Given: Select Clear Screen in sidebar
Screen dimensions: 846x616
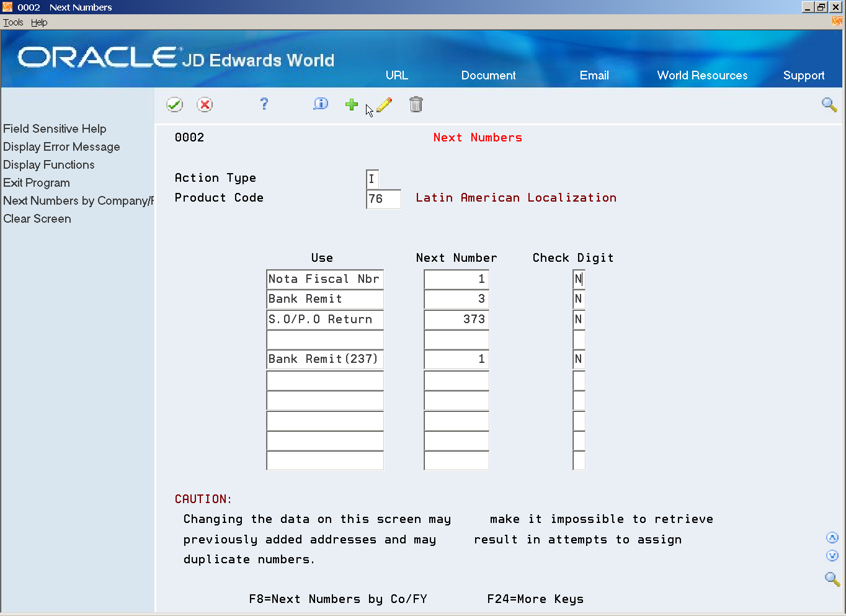Looking at the screenshot, I should (37, 218).
